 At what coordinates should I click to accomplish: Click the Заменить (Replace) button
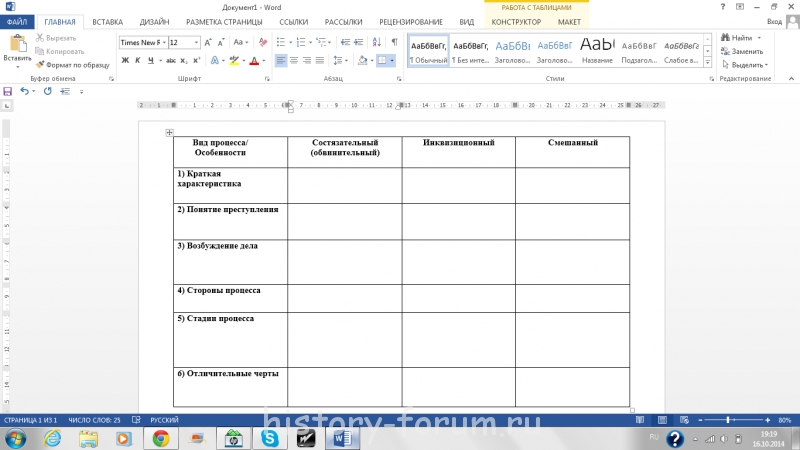(742, 50)
